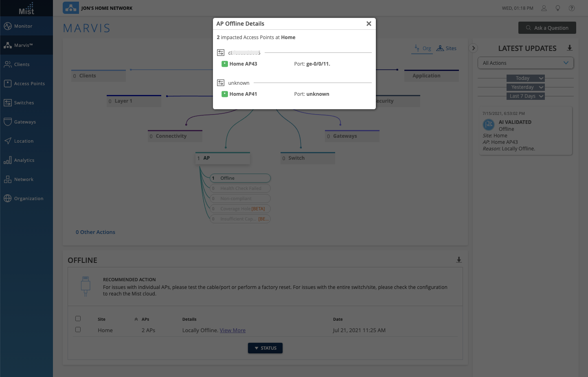
Task: Switch to Sites view toggle
Action: (446, 49)
